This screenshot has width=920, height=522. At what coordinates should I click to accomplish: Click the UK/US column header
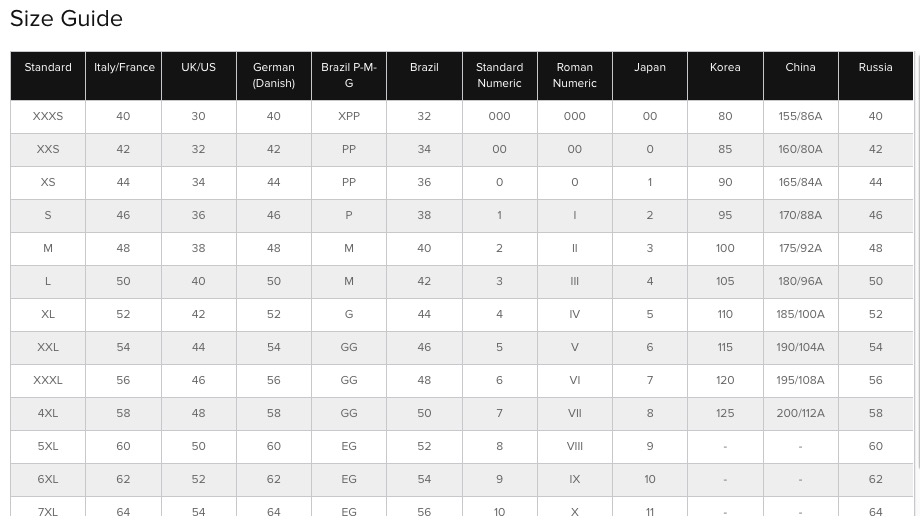click(x=199, y=76)
